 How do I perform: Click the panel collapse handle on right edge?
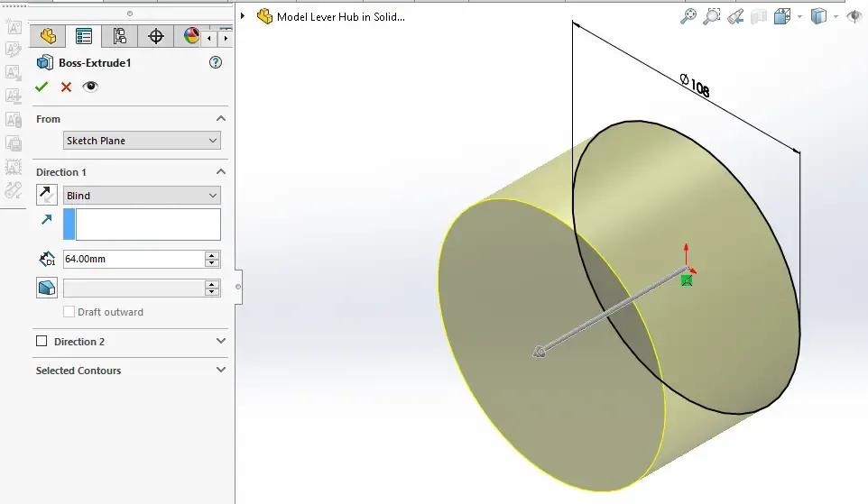tap(238, 287)
